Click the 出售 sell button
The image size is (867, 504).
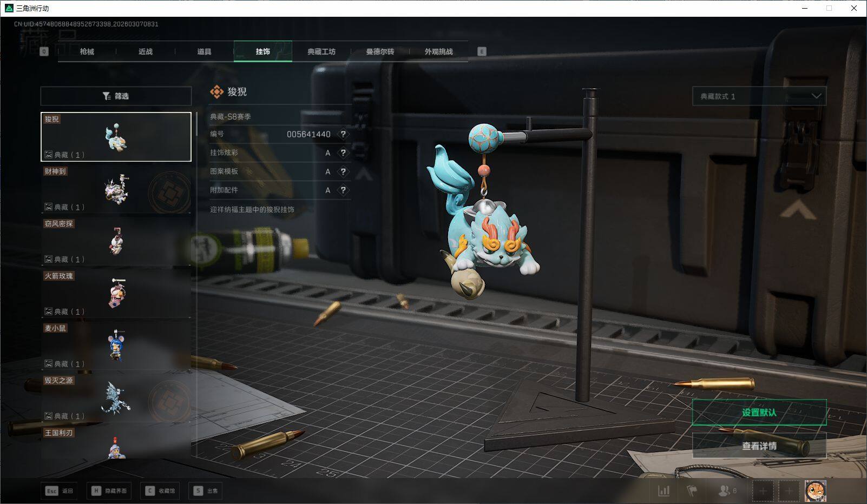tap(206, 491)
